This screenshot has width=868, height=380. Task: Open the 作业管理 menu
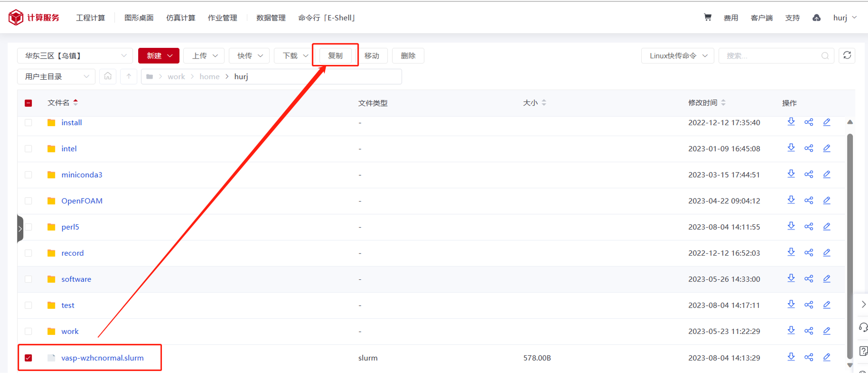click(x=222, y=18)
